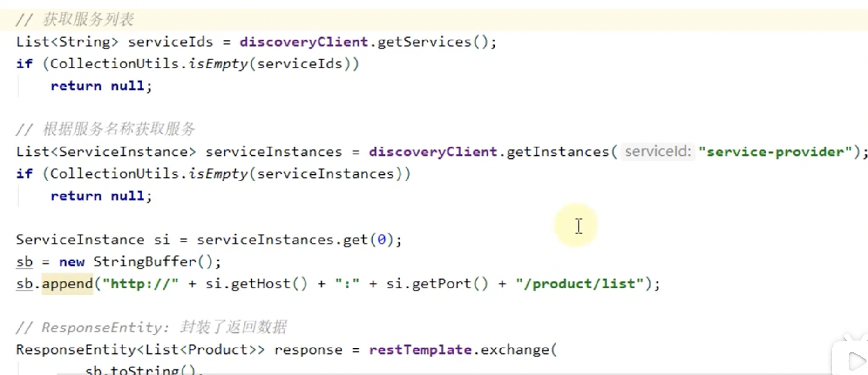Click the first return null statement
Image resolution: width=868 pixels, height=375 pixels.
101,86
